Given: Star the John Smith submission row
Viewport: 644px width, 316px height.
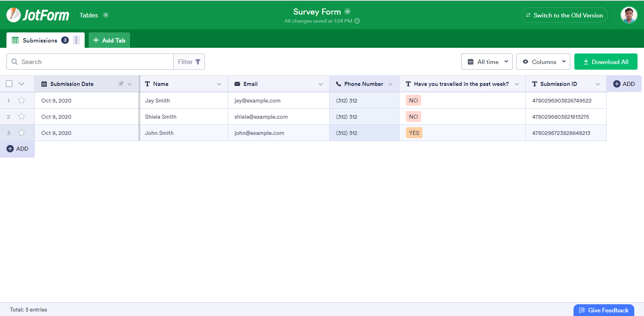Looking at the screenshot, I should point(21,133).
